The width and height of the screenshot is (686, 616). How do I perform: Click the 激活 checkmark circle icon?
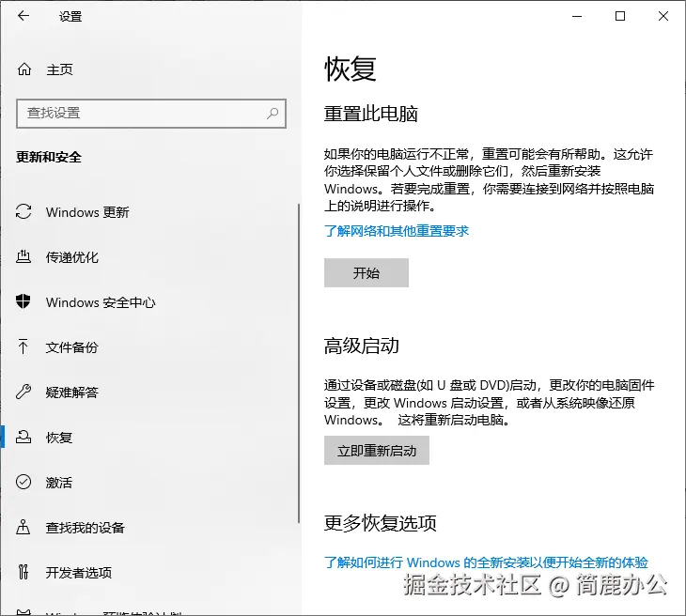point(23,482)
